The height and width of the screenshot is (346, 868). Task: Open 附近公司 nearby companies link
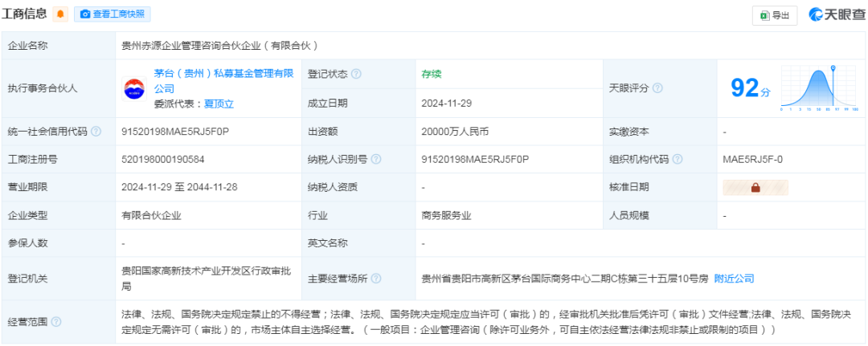(x=734, y=279)
